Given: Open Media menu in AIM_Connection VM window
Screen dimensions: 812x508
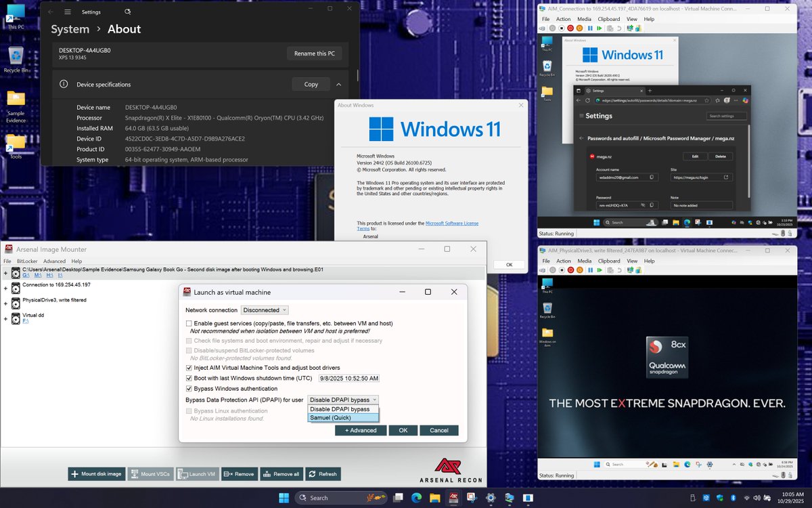Looking at the screenshot, I should 584,19.
